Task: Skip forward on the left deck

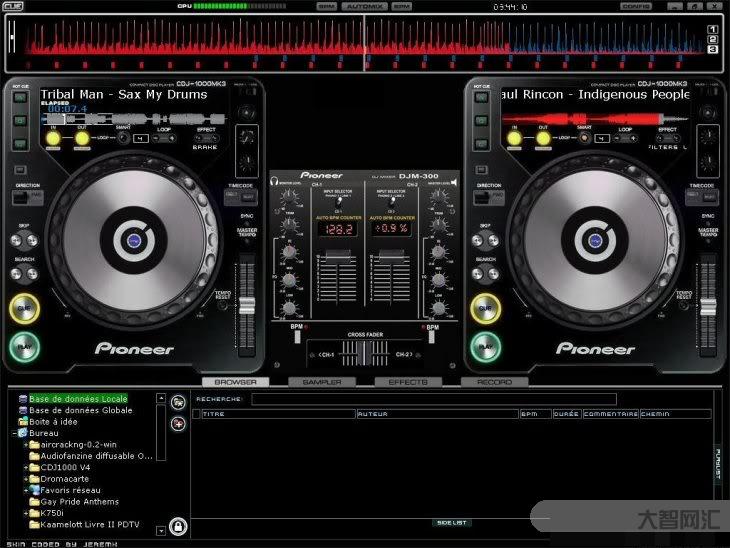Action: coord(32,240)
